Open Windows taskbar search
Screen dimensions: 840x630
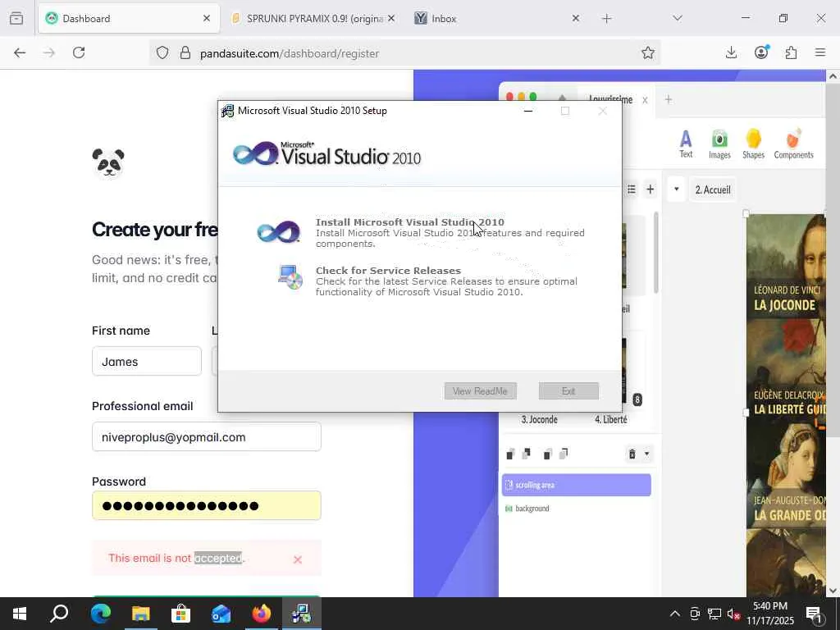(59, 614)
